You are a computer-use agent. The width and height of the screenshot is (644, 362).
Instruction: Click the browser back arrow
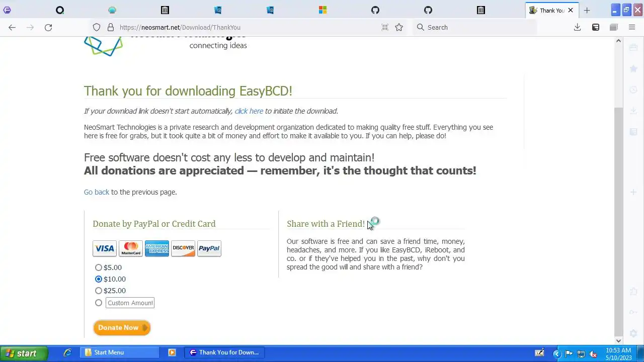pyautogui.click(x=12, y=27)
